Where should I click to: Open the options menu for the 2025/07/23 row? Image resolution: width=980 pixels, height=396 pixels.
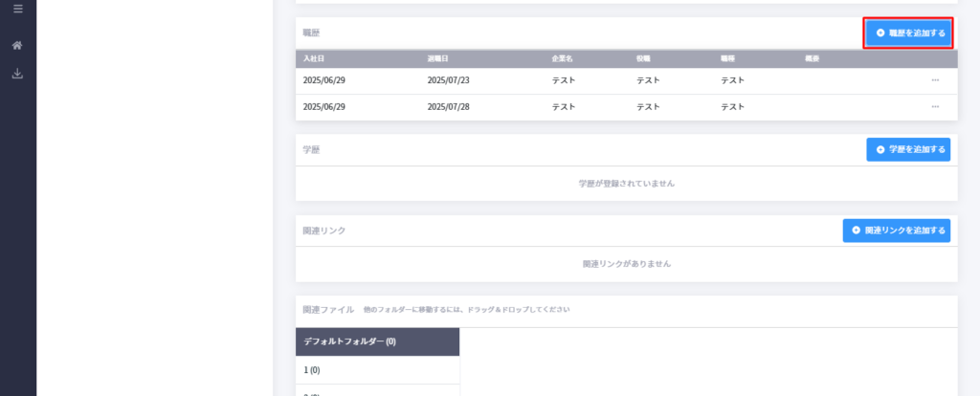(935, 80)
